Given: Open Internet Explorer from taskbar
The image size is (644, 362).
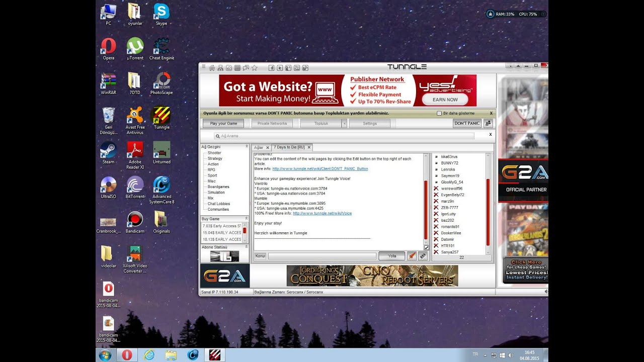Looking at the screenshot, I should [x=149, y=355].
